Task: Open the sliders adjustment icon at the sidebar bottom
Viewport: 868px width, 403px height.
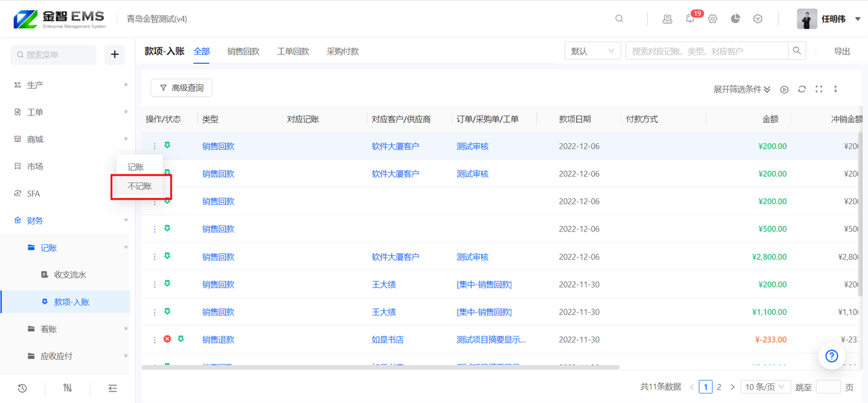Action: [67, 388]
